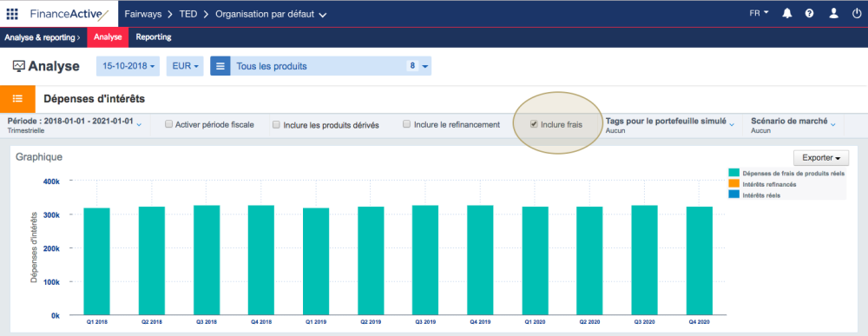
Task: Uncheck the Inclure frais checkbox
Action: tap(534, 124)
